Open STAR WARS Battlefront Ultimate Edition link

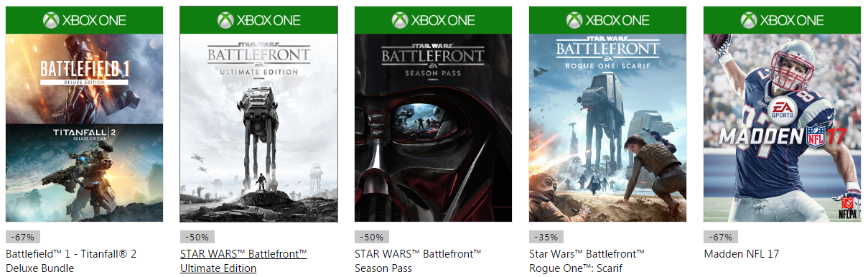pyautogui.click(x=243, y=261)
